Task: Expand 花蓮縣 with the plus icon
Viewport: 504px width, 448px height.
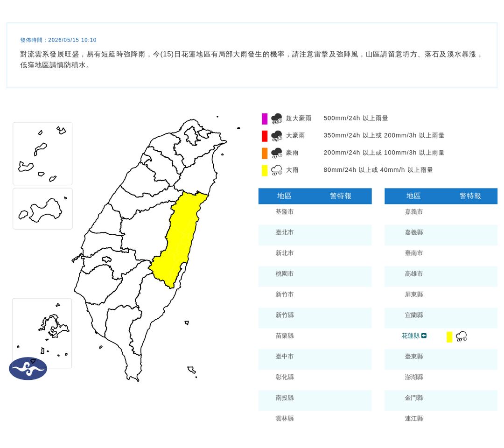Action: (424, 336)
